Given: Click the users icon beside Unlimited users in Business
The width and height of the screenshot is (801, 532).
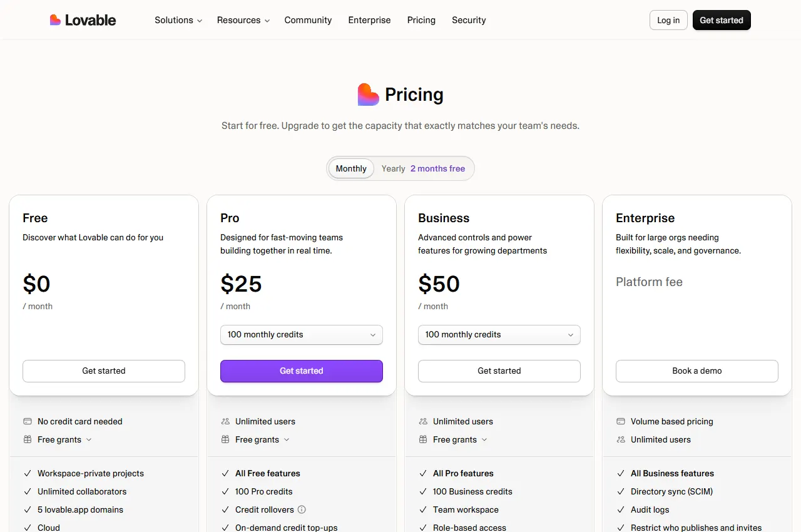Looking at the screenshot, I should (423, 421).
